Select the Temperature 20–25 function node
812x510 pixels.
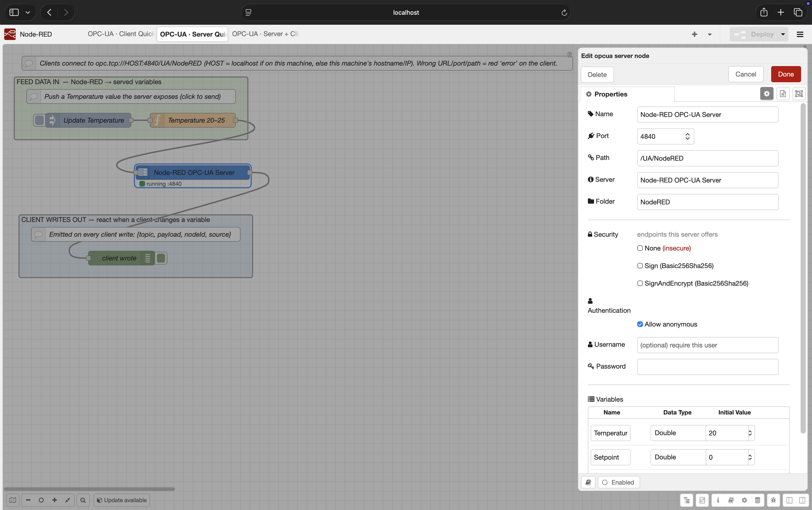pyautogui.click(x=193, y=120)
